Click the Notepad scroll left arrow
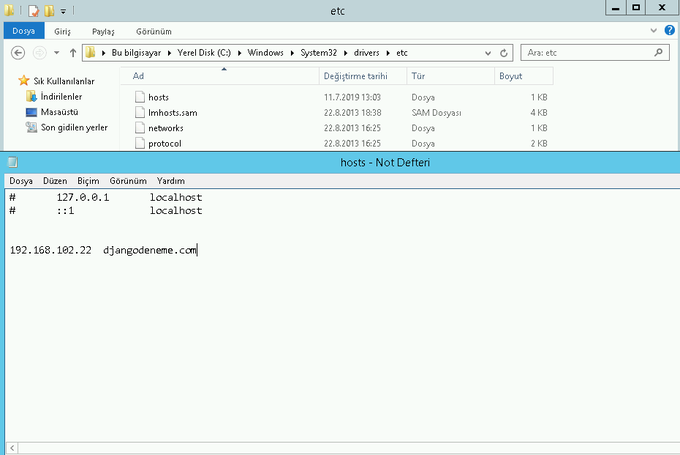The height and width of the screenshot is (455, 680). pyautogui.click(x=12, y=448)
